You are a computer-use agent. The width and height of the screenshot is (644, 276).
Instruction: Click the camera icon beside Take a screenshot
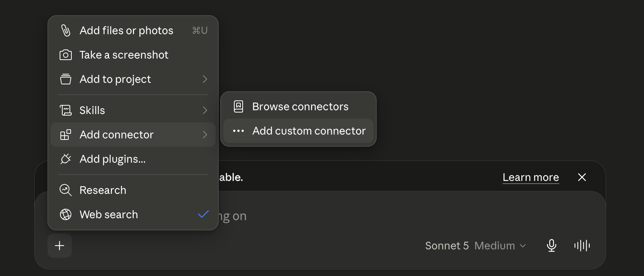pyautogui.click(x=66, y=55)
